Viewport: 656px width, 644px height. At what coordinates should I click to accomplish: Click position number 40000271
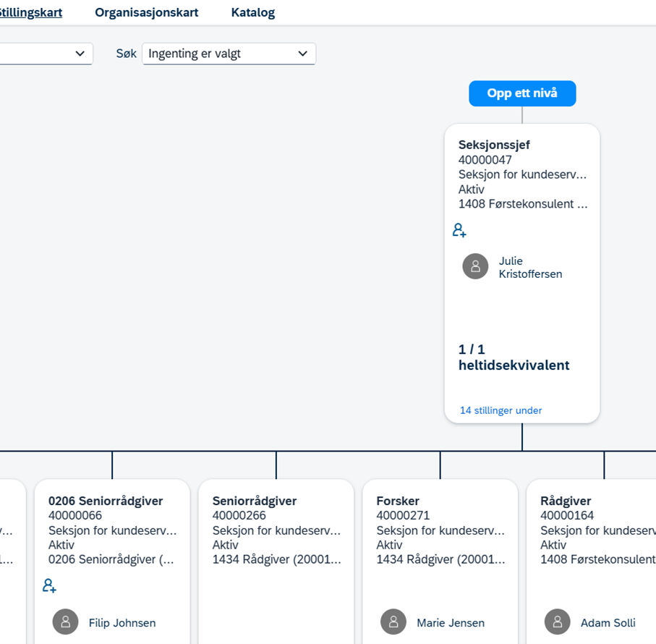(x=403, y=515)
